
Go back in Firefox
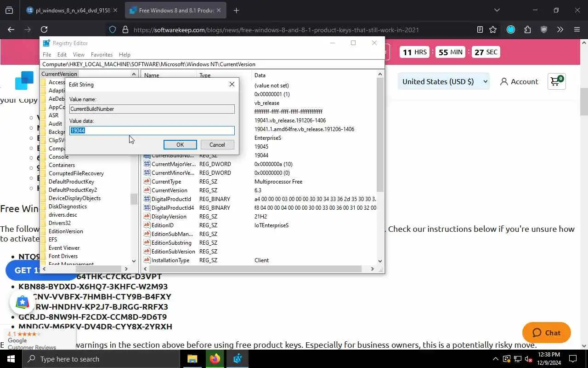pyautogui.click(x=11, y=29)
